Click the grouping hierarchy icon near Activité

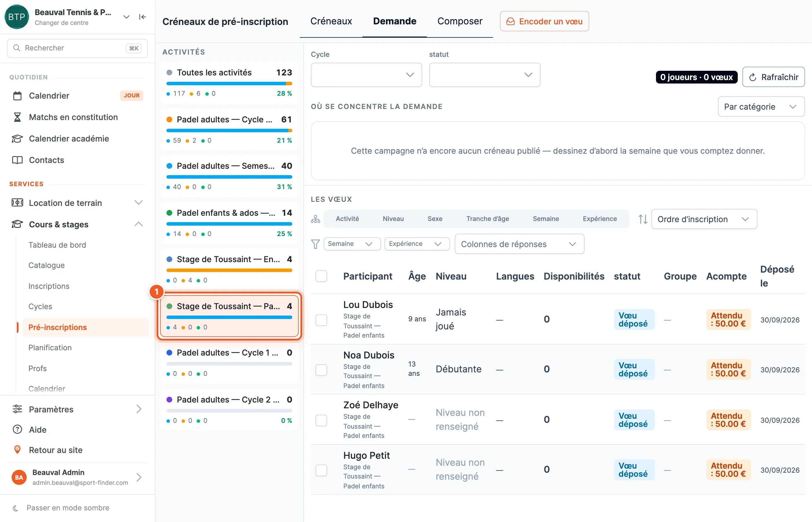coord(316,219)
